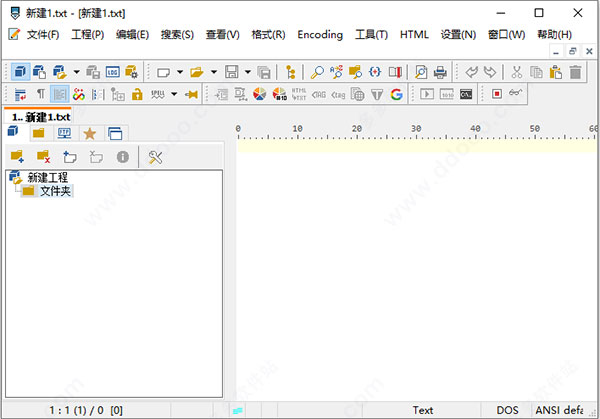Select the 文件夹 tree node
Viewport: 600px width, 419px height.
55,191
